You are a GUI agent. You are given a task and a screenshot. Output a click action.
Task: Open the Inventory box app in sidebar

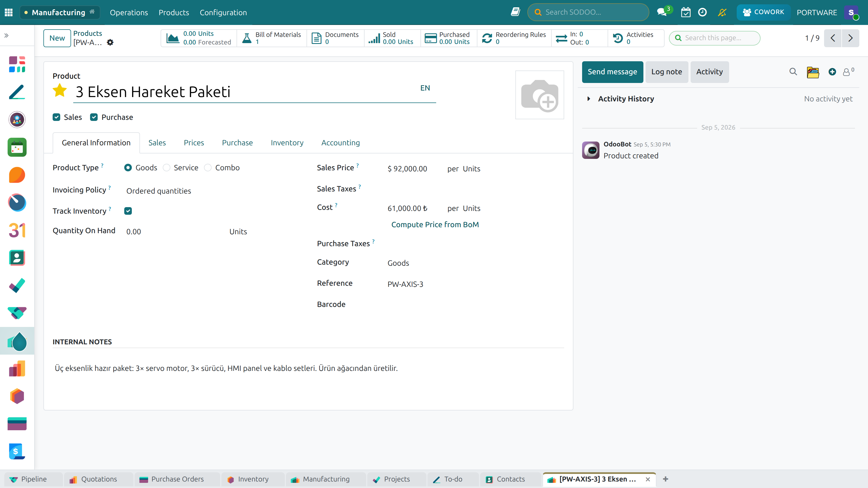tap(17, 396)
